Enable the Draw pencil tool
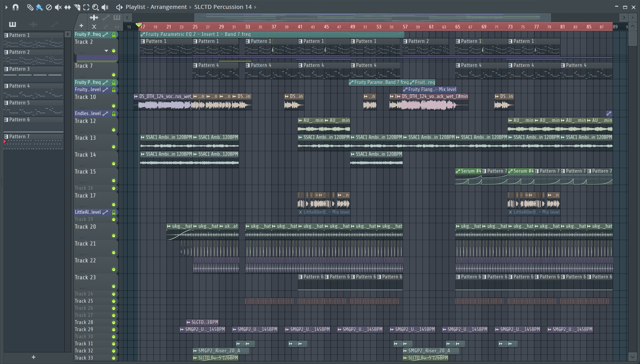 (x=30, y=7)
